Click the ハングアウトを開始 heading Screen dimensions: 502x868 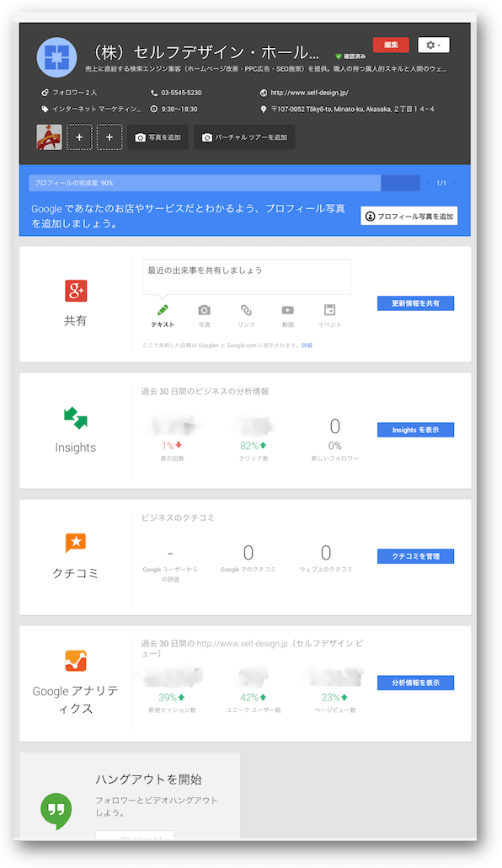[148, 780]
